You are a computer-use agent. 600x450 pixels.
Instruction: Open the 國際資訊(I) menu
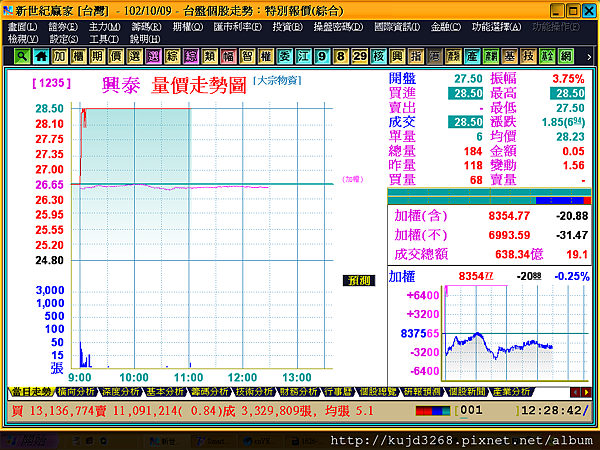(x=397, y=27)
